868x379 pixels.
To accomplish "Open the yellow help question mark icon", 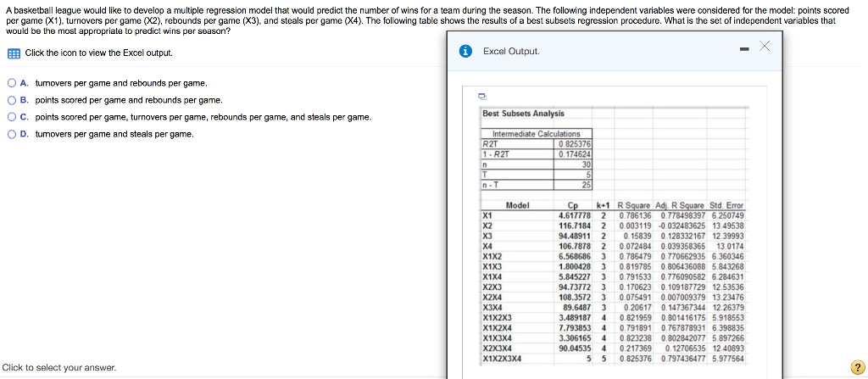I will pos(856,367).
